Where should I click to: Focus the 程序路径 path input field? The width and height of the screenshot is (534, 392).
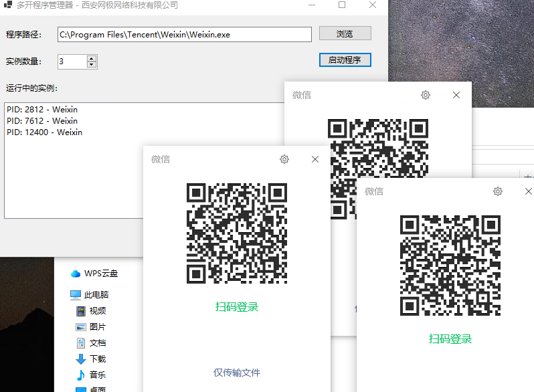185,34
